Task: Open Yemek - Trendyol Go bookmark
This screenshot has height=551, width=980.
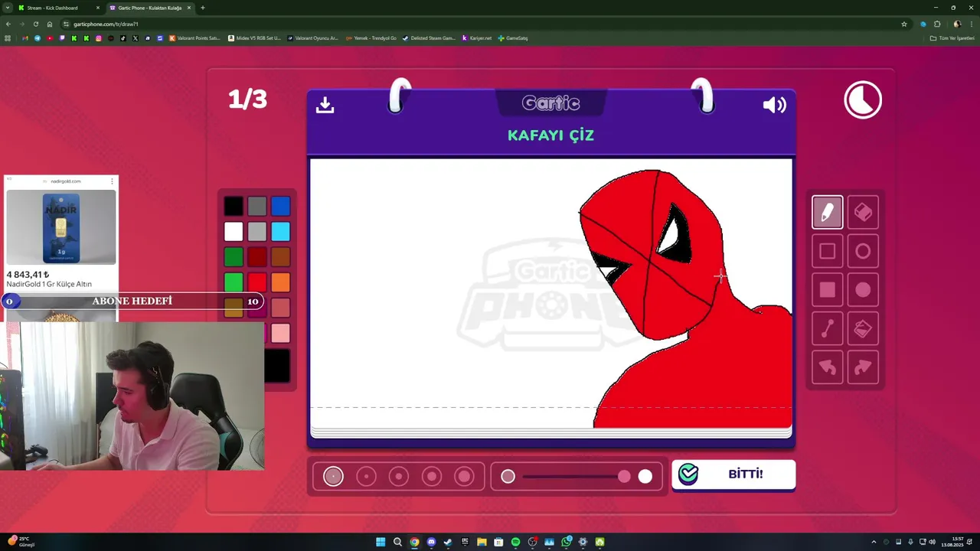Action: [x=371, y=38]
